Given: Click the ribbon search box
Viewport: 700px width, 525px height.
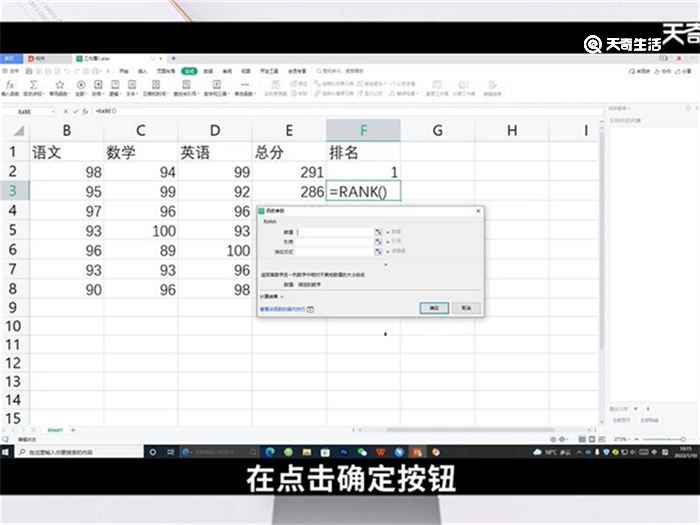Looking at the screenshot, I should point(340,71).
